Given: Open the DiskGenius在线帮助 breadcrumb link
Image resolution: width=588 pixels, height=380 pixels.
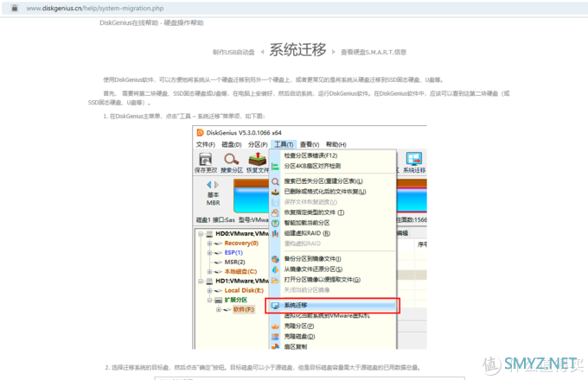Looking at the screenshot, I should 129,22.
